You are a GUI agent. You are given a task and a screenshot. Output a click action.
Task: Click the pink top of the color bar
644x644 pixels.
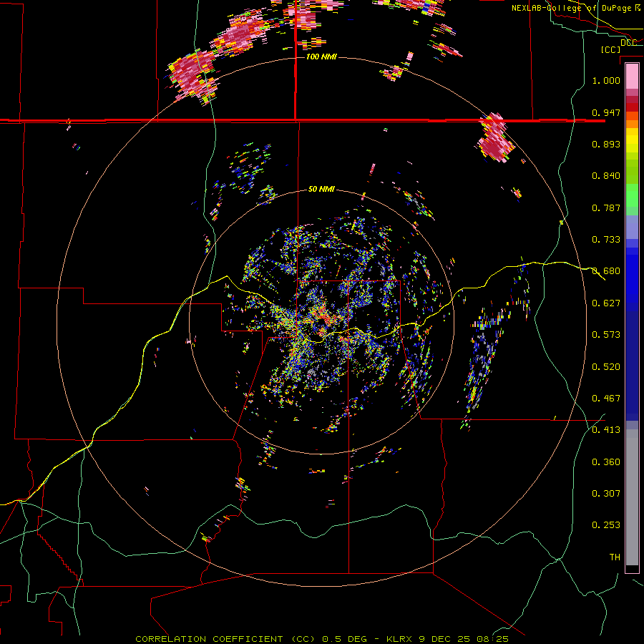point(632,76)
